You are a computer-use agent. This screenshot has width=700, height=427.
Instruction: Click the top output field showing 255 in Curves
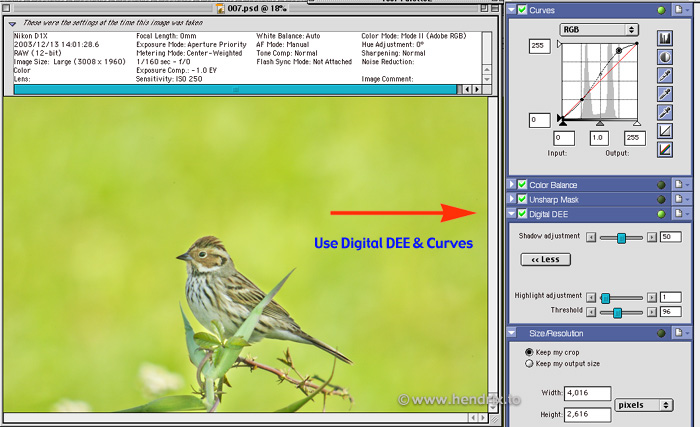pos(539,46)
